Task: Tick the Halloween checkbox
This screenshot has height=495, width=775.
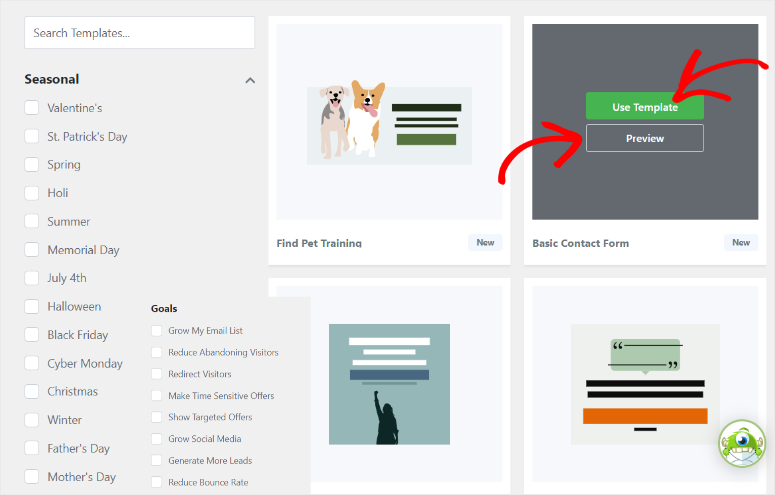Action: tap(32, 307)
